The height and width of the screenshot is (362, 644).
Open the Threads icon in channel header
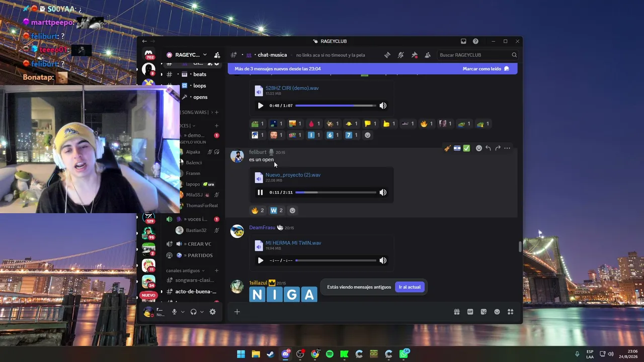(387, 55)
